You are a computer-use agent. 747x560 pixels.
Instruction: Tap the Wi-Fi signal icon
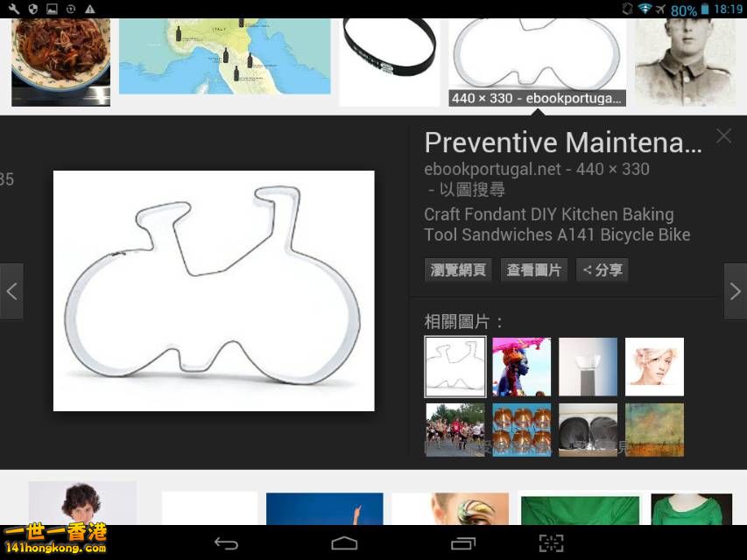tap(645, 9)
